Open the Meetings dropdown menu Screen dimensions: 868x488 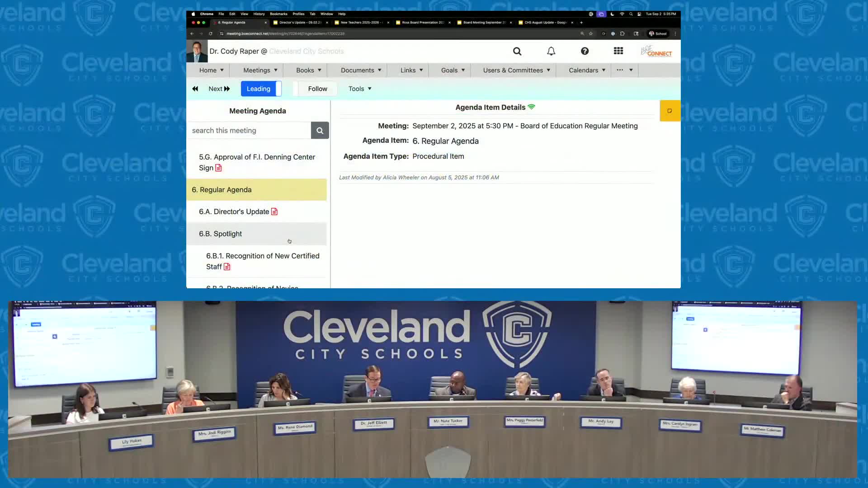[x=260, y=70]
